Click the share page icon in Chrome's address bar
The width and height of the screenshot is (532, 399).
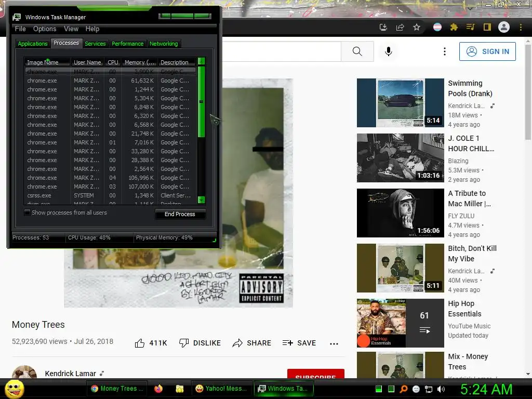[400, 27]
